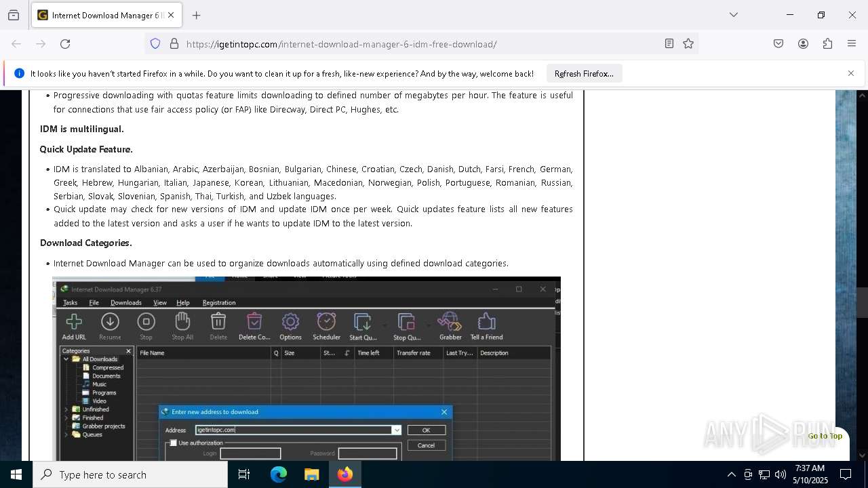
Task: Open Downloads menu in IDM screenshot
Action: pos(126,302)
